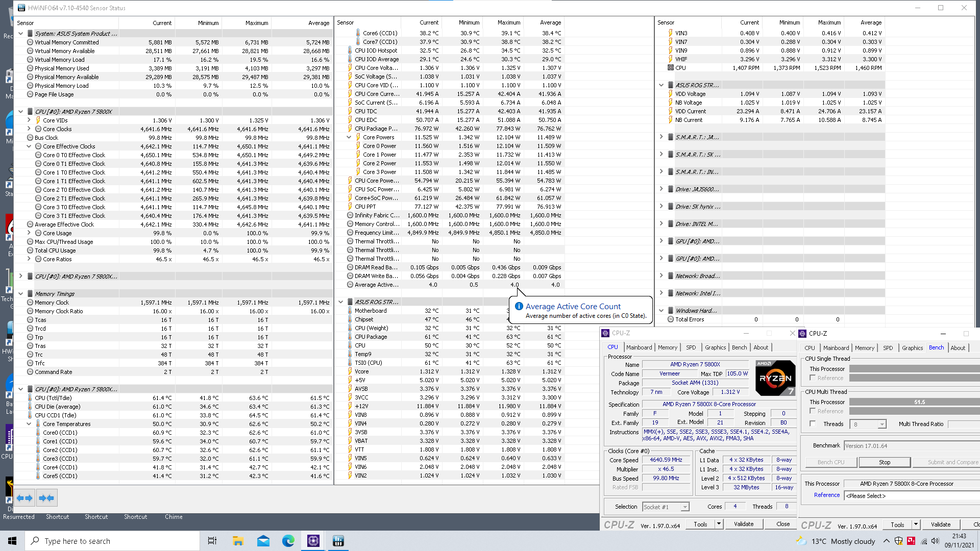The image size is (980, 551).
Task: Click the network icon in system tray
Action: [924, 541]
